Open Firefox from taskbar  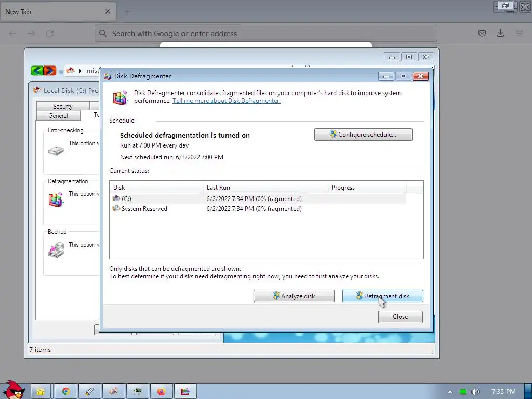pyautogui.click(x=161, y=392)
